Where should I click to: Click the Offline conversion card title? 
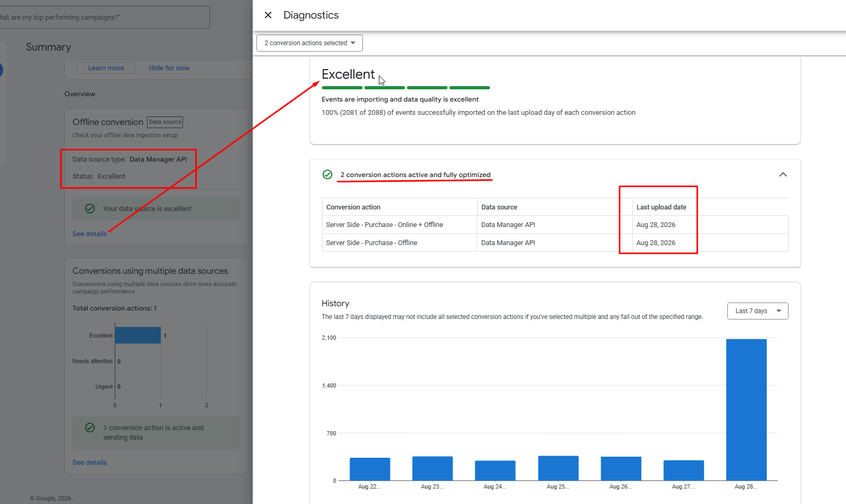coord(108,122)
